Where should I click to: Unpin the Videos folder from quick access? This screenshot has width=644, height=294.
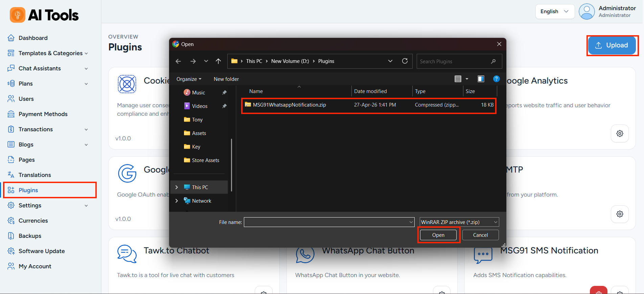tap(224, 106)
